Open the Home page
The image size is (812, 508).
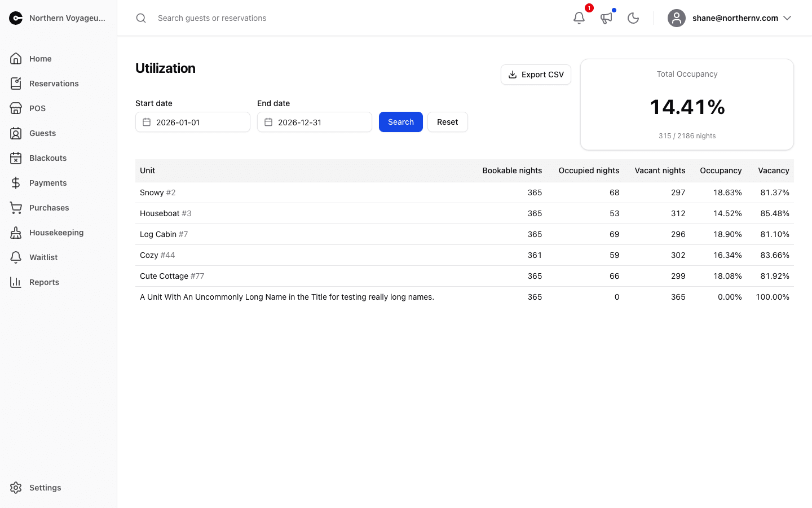point(59,59)
